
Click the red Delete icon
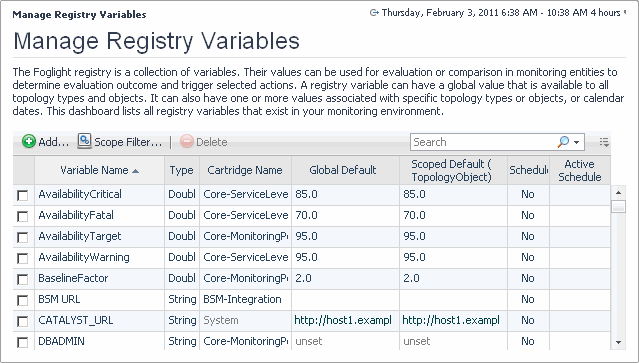[x=186, y=141]
